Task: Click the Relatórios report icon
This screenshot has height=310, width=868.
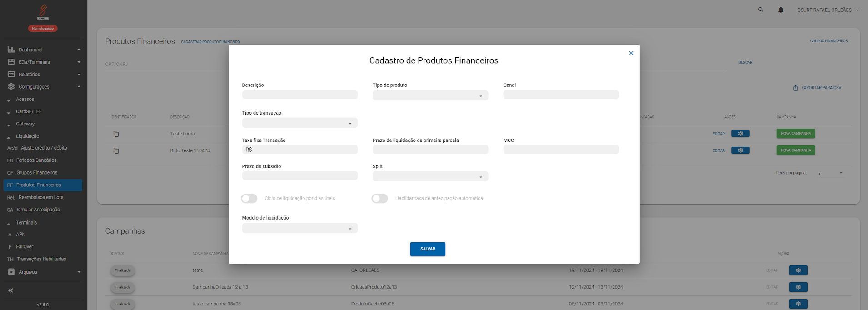Action: [11, 74]
